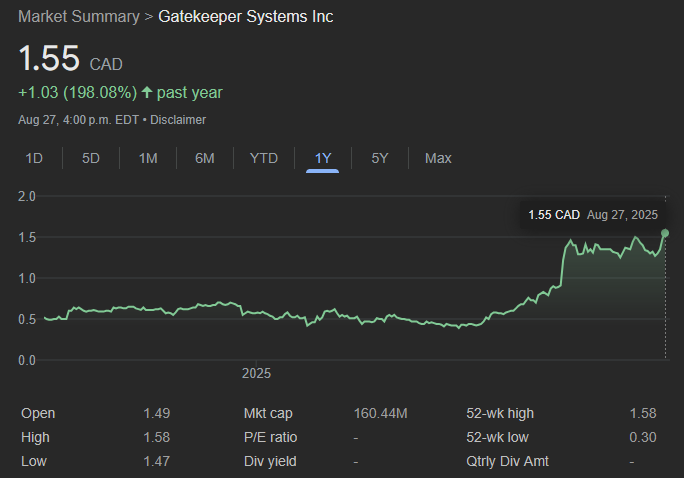
Task: Click the 52-wk low label
Action: [x=497, y=437]
